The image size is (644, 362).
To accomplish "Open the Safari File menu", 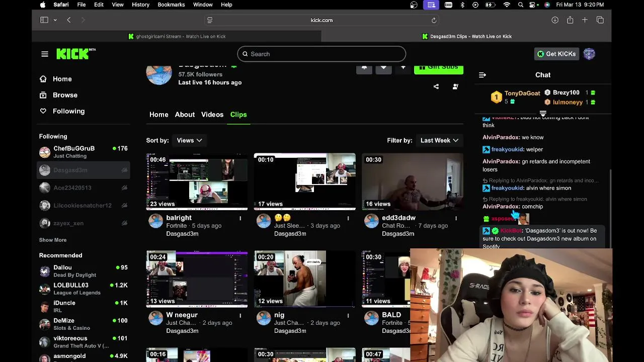I will 82,5.
